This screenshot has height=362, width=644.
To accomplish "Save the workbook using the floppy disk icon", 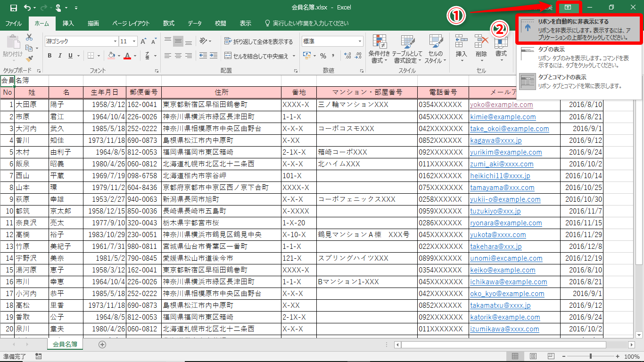I will pos(13,8).
